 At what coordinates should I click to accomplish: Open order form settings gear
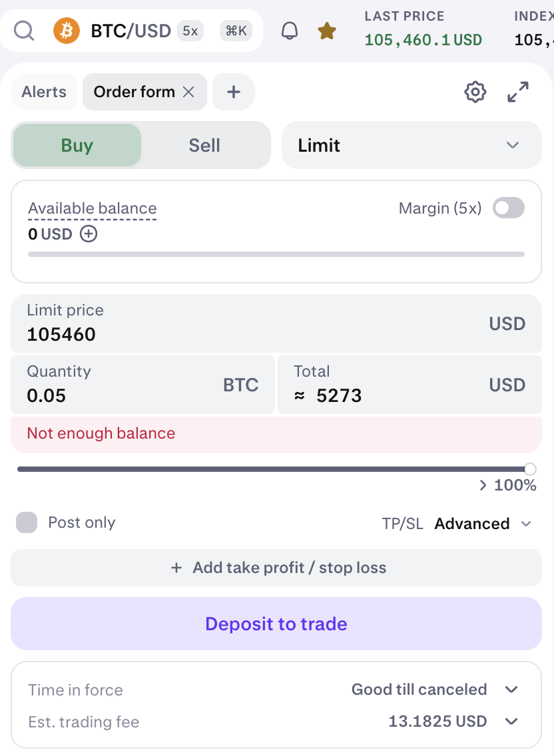pyautogui.click(x=475, y=92)
